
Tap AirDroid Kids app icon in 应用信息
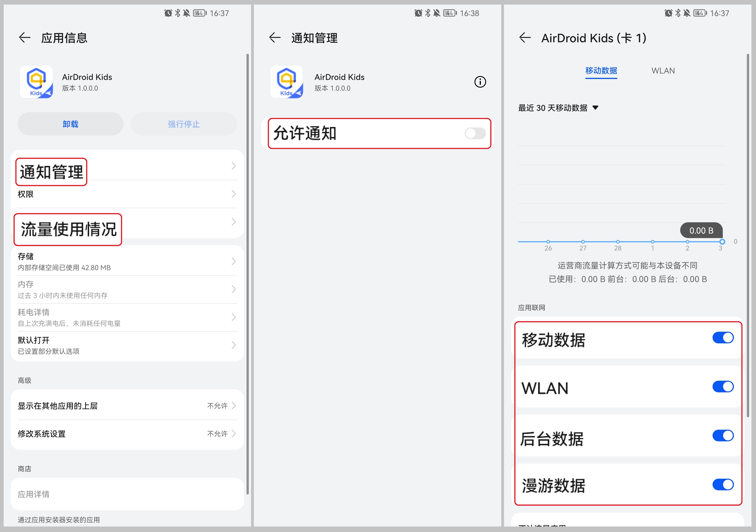coord(36,82)
